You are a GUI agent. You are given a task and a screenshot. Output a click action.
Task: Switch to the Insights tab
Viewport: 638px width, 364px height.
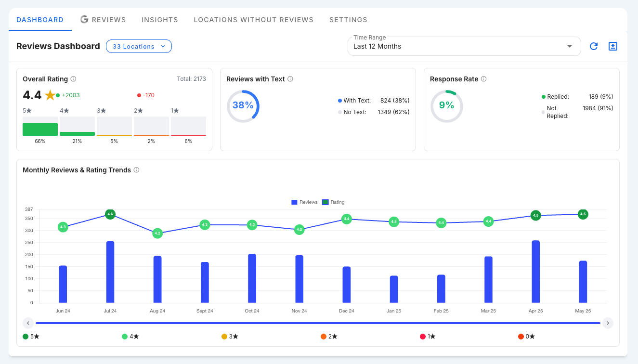click(x=159, y=20)
